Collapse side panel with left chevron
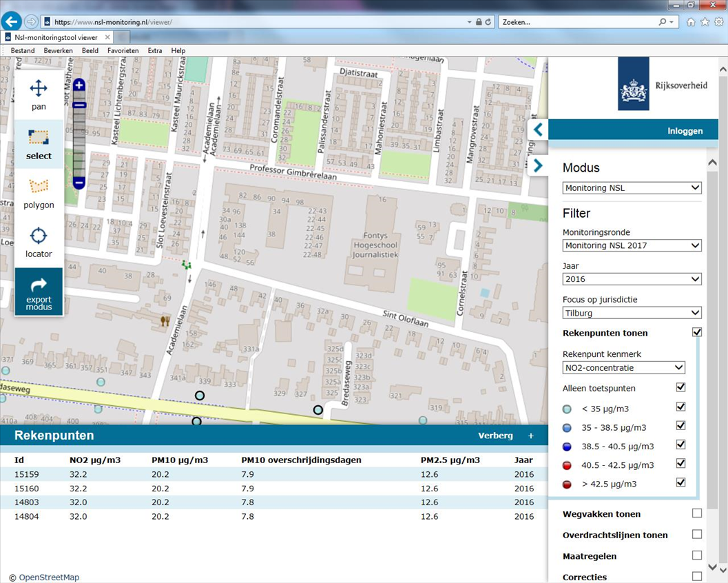The width and height of the screenshot is (728, 583). pyautogui.click(x=538, y=129)
